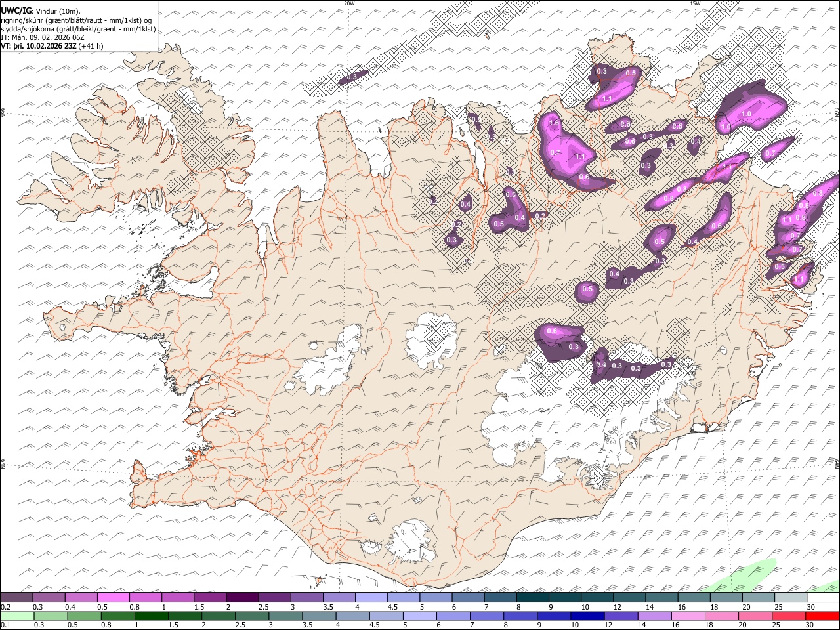Click the bright red lower swatch at 30
The height and width of the screenshot is (630, 840).
point(822,616)
